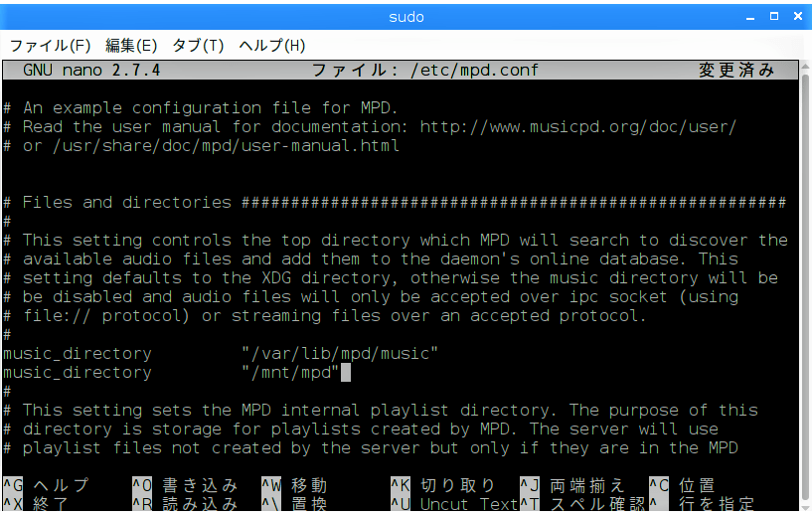Minimize the sudo terminal window
This screenshot has height=515, width=812.
click(x=750, y=17)
